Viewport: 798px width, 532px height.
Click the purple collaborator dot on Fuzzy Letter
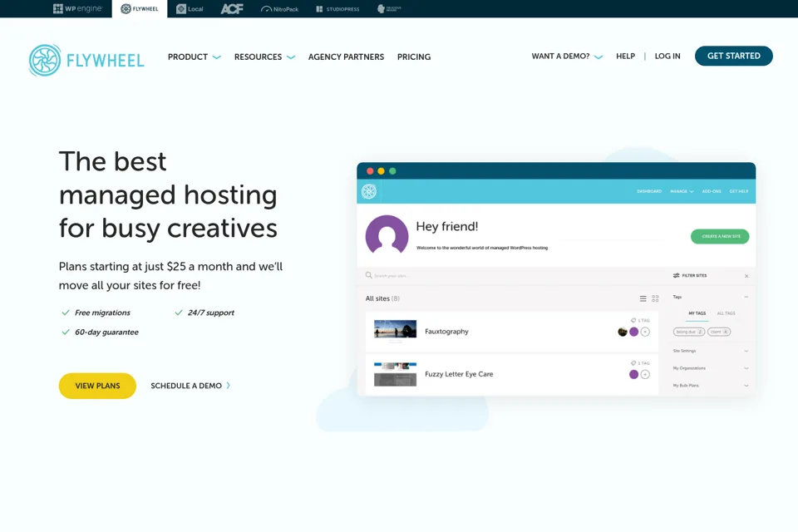[633, 375]
